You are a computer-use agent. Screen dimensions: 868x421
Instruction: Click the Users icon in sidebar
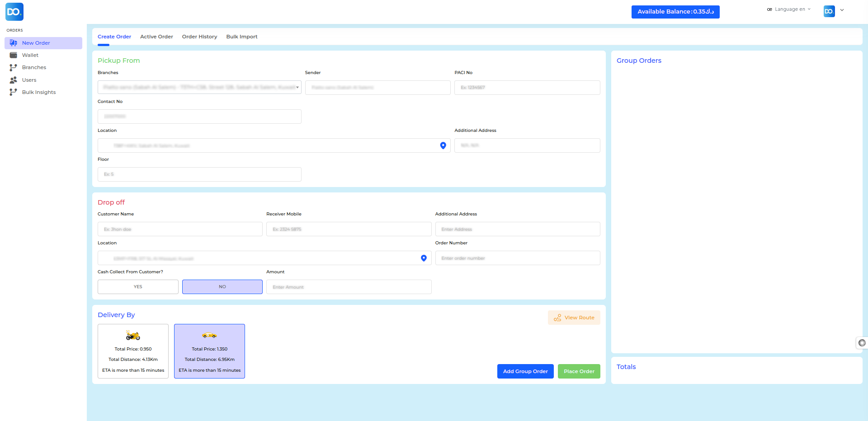click(14, 80)
